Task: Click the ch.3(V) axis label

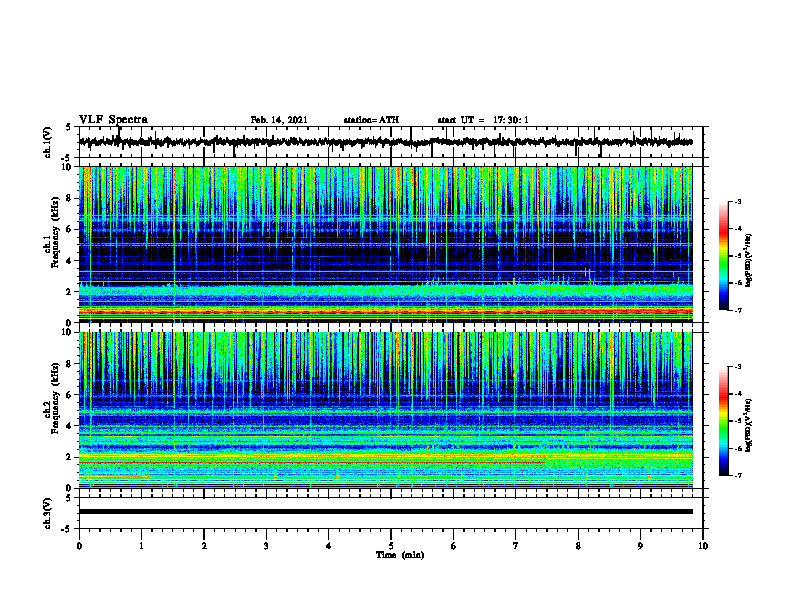Action: tap(48, 513)
